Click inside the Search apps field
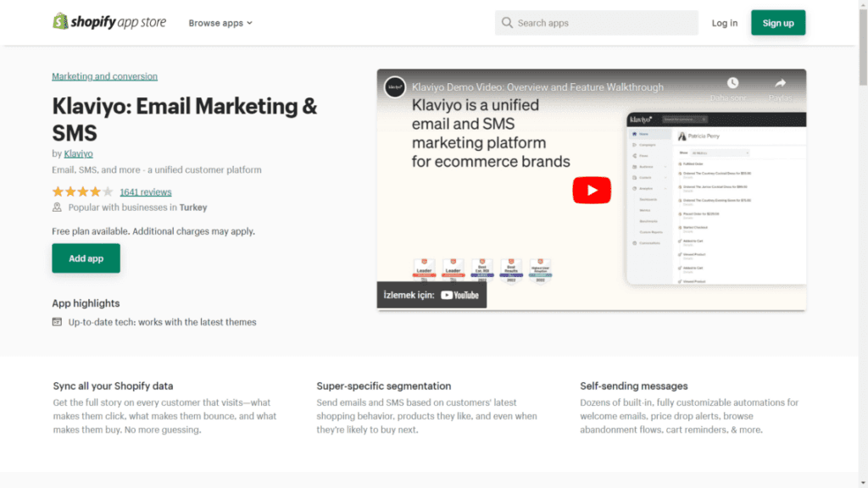Viewport: 868px width, 488px height. (596, 23)
